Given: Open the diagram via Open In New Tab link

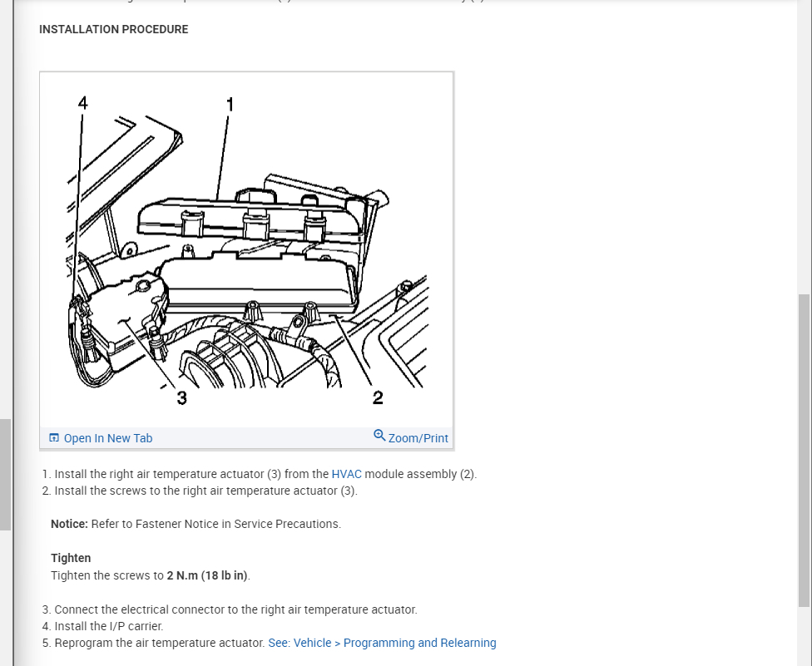Looking at the screenshot, I should coord(107,438).
